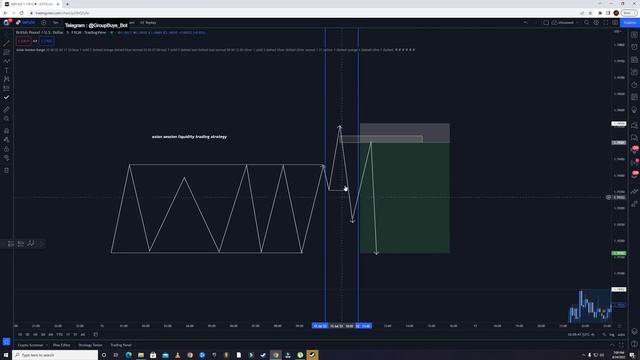Maximize the bottom panel

pos(621,345)
